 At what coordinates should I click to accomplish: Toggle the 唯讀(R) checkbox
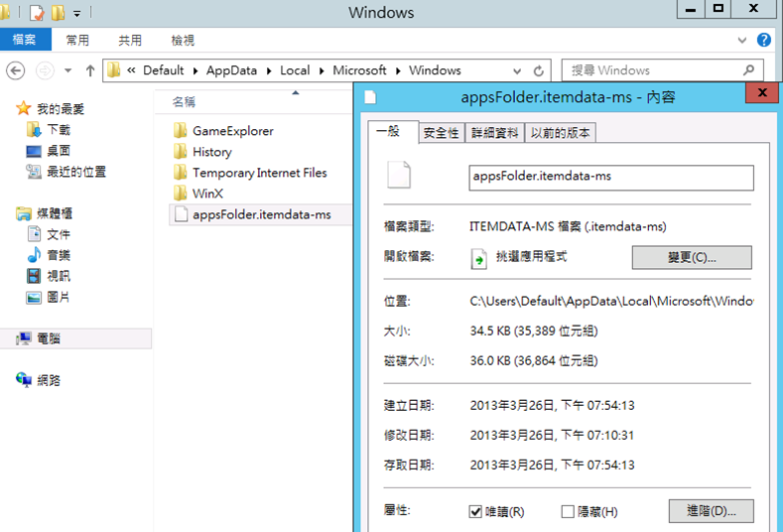point(475,511)
